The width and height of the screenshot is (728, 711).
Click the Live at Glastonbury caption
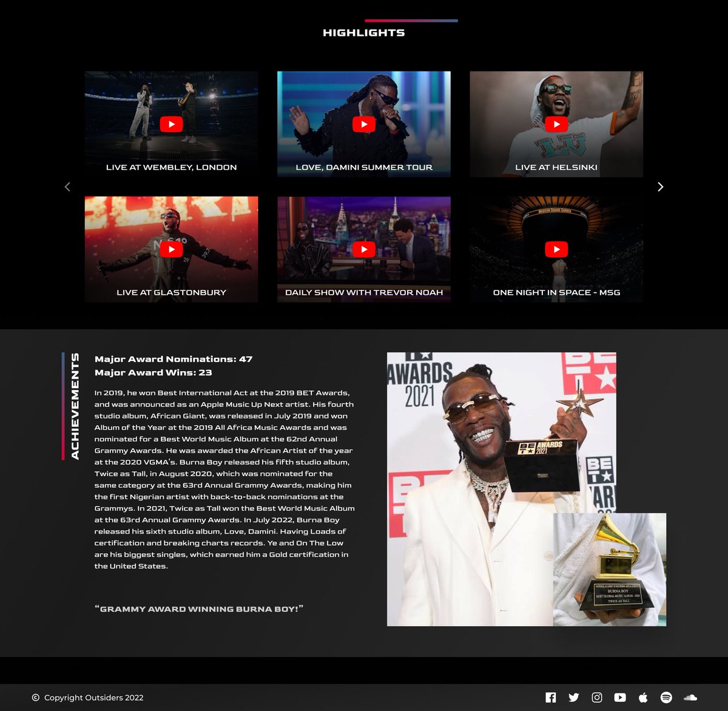171,292
